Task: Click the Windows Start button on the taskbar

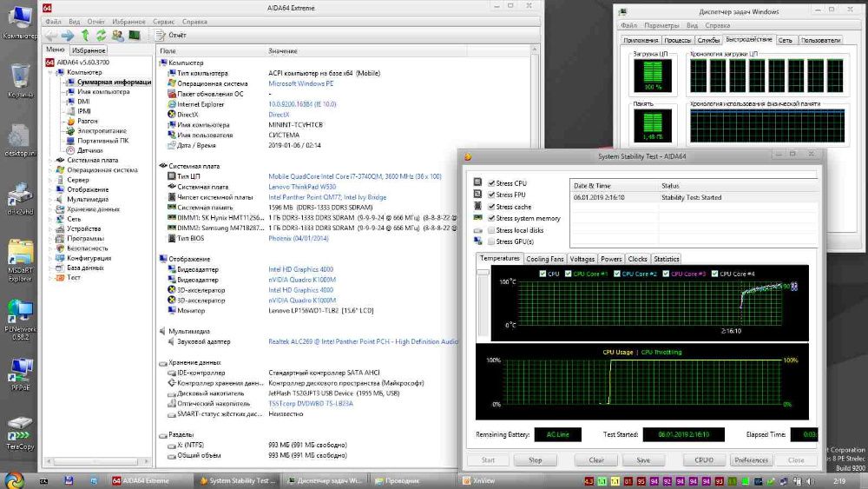Action: (14, 479)
